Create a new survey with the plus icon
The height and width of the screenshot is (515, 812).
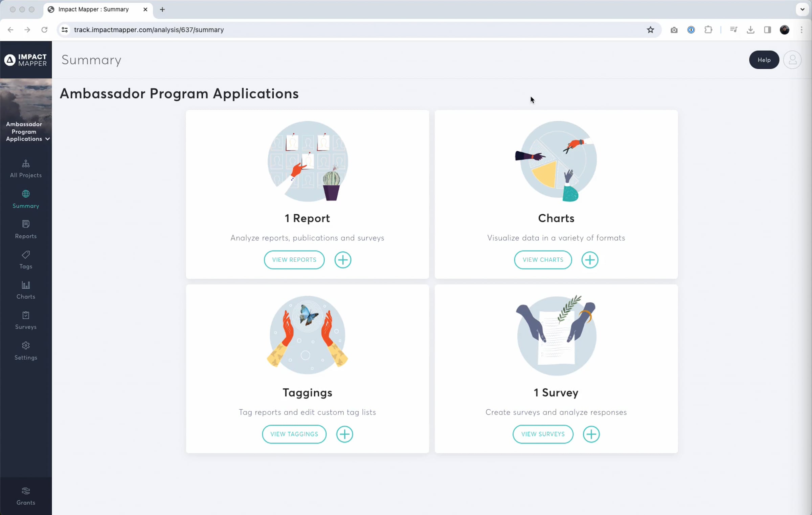(591, 434)
